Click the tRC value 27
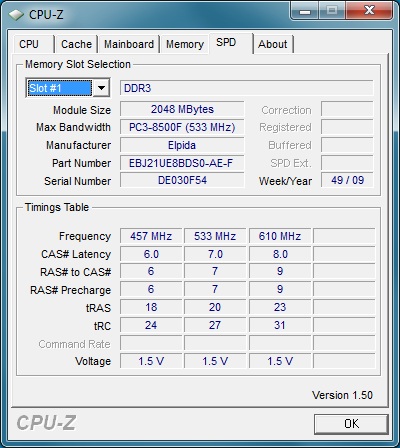Image resolution: width=400 pixels, height=448 pixels. tap(215, 325)
